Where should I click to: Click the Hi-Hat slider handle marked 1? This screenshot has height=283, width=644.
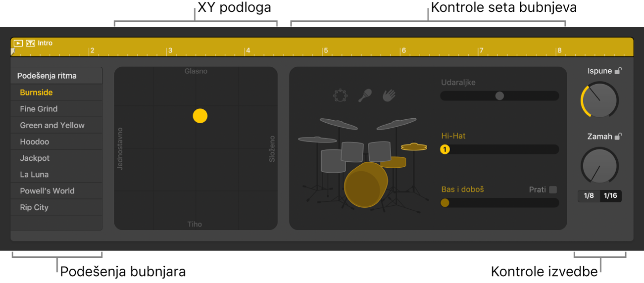(x=445, y=149)
